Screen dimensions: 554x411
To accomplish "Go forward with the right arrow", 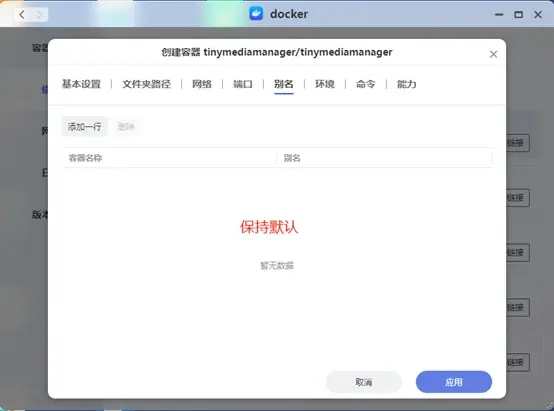I will (39, 14).
